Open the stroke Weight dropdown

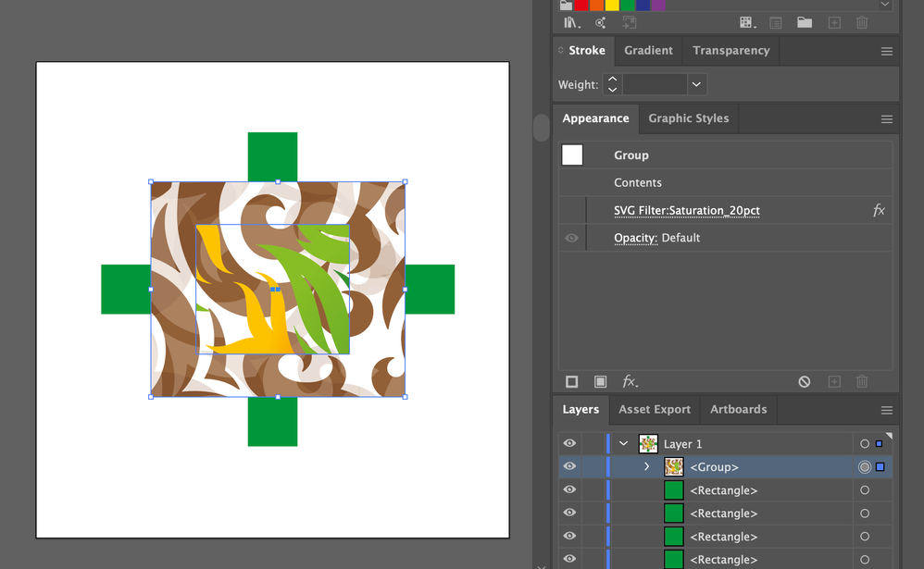[696, 84]
